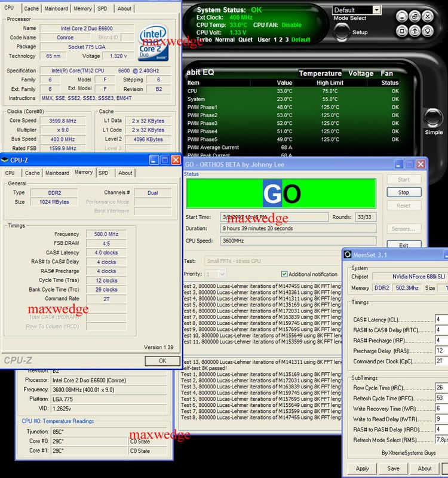Select Quiet mode in abit EQ
The image size is (448, 478).
coord(246,39)
